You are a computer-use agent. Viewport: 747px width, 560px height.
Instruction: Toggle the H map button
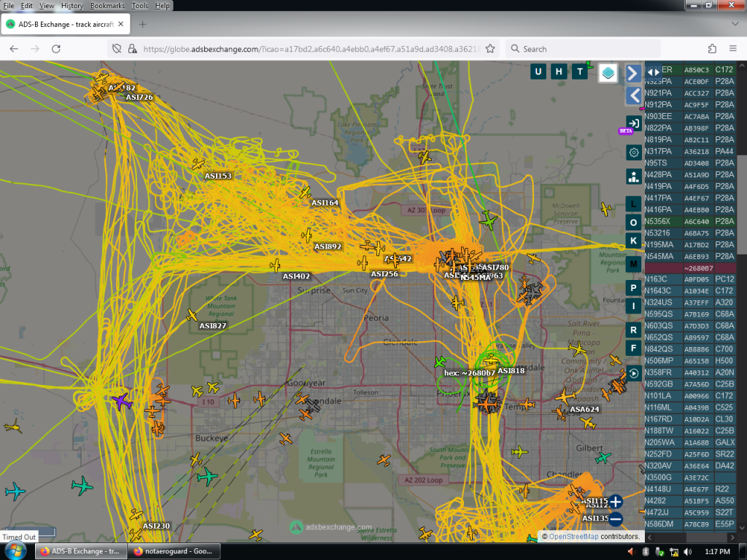(x=559, y=71)
